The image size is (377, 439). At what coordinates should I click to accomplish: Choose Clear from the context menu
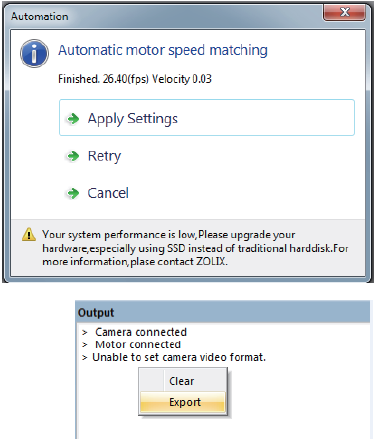click(183, 381)
